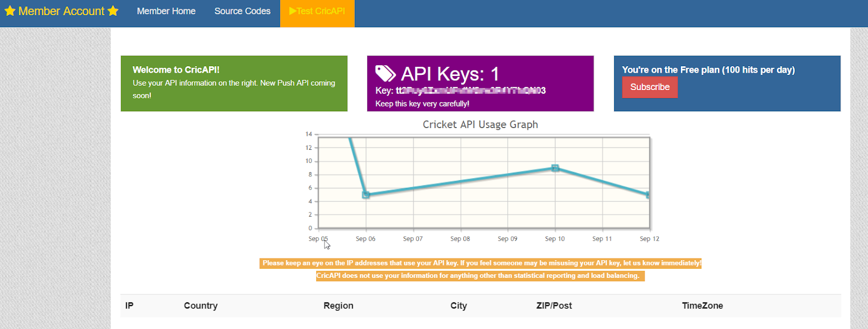Click the ZIP/Post column header
Image resolution: width=868 pixels, height=329 pixels.
click(554, 306)
